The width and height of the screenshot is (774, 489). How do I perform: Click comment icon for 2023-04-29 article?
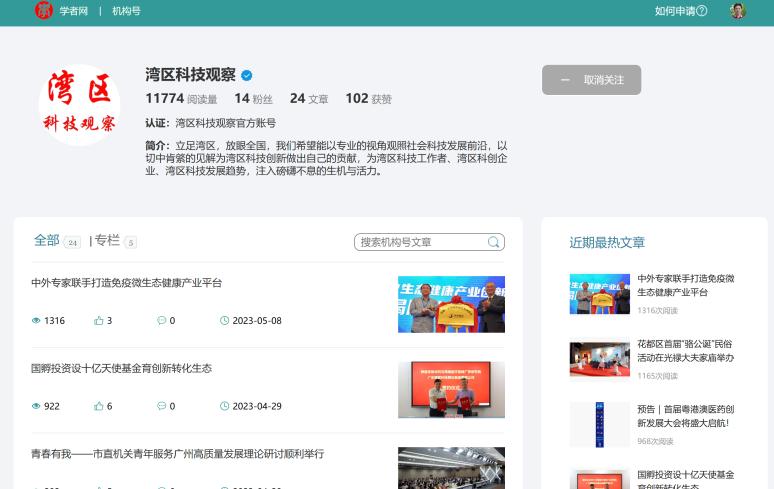coord(161,406)
